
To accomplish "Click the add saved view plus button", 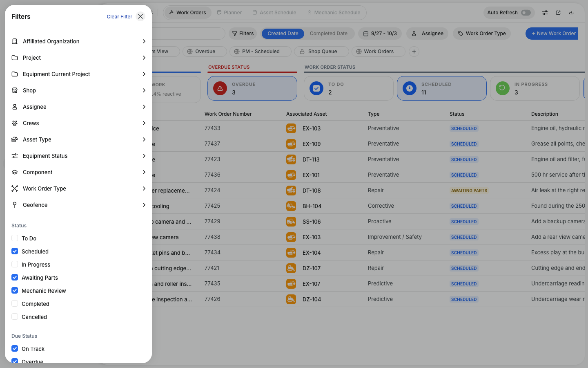I will [x=414, y=52].
